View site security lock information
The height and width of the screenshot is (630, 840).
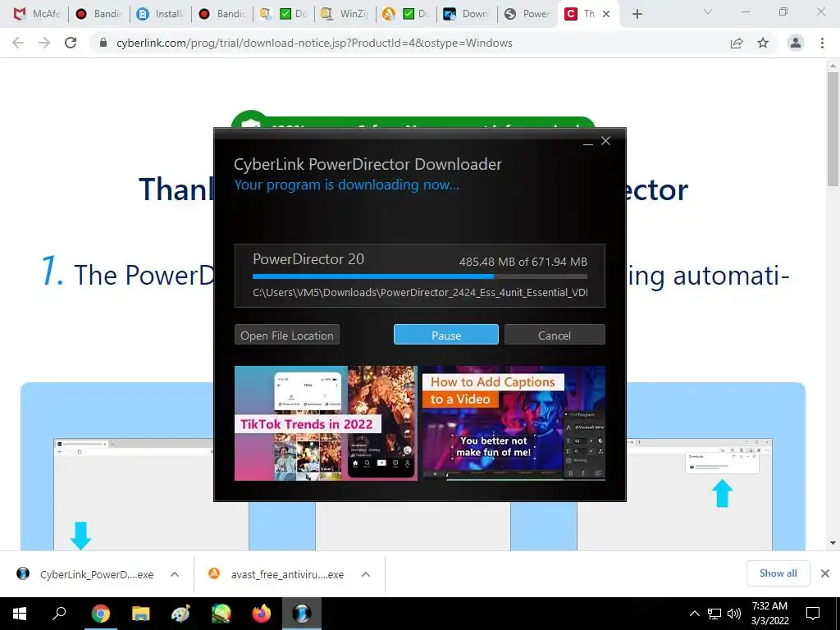pyautogui.click(x=103, y=43)
